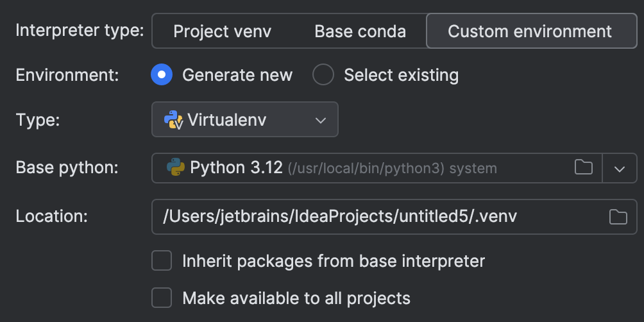Enable Inherit packages from base interpreter
Viewport: 644px width, 322px height.
(x=162, y=261)
